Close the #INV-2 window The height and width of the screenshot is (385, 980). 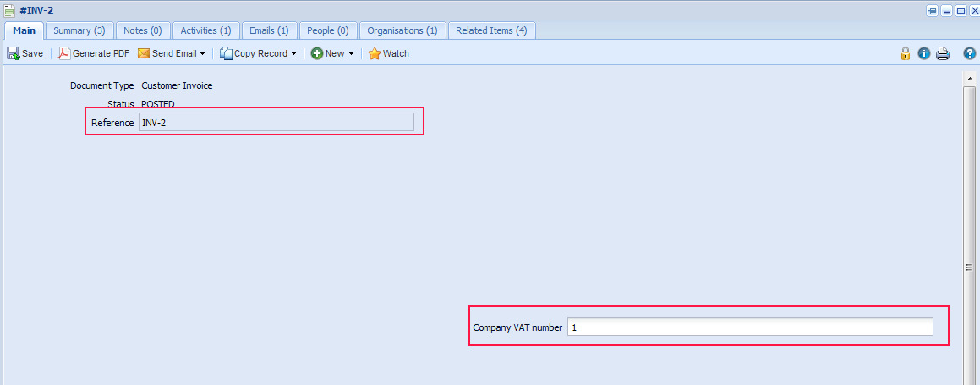pos(973,10)
